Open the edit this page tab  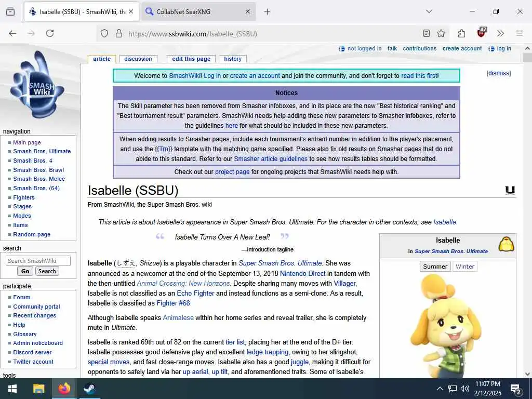tap(191, 59)
